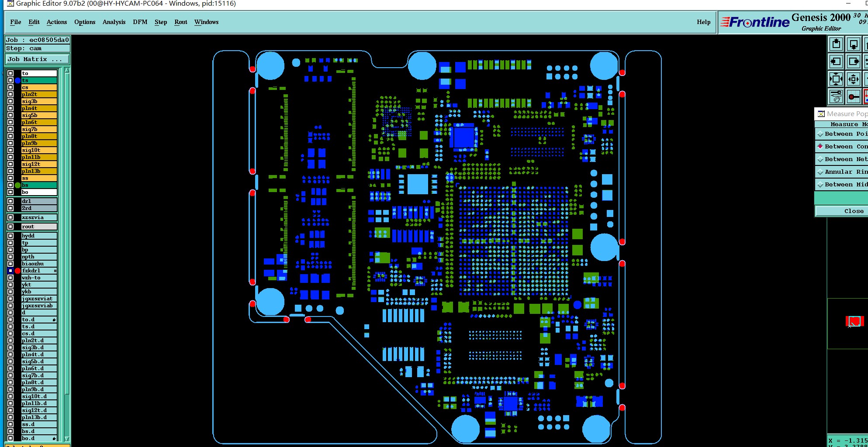Toggle checkbox for layer sig3b
The height and width of the screenshot is (447, 868).
click(10, 101)
